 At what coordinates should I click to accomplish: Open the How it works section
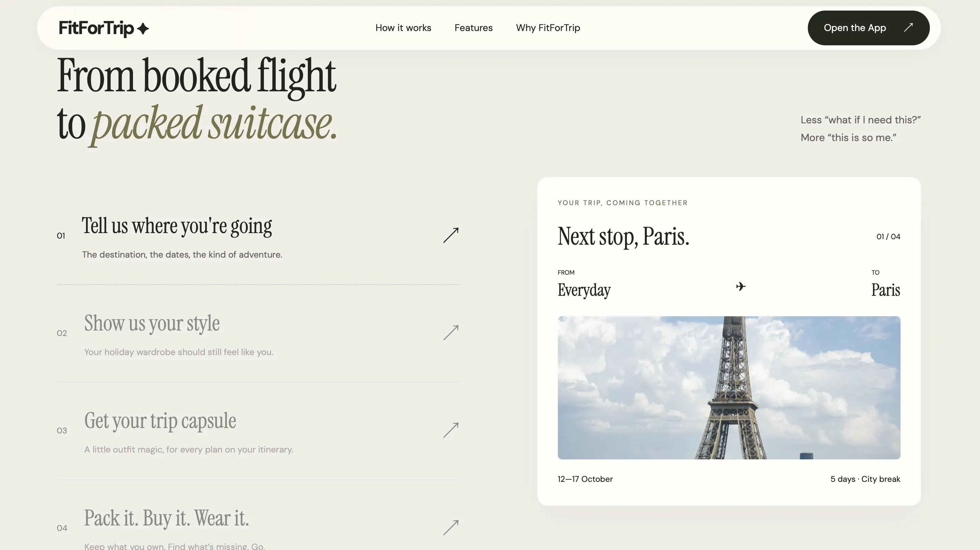[403, 28]
